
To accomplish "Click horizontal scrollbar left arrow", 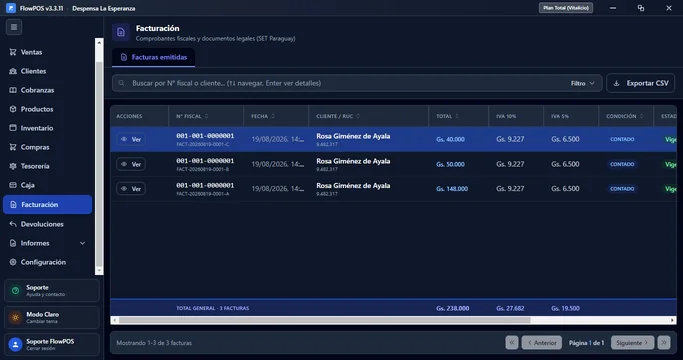I will (x=115, y=320).
